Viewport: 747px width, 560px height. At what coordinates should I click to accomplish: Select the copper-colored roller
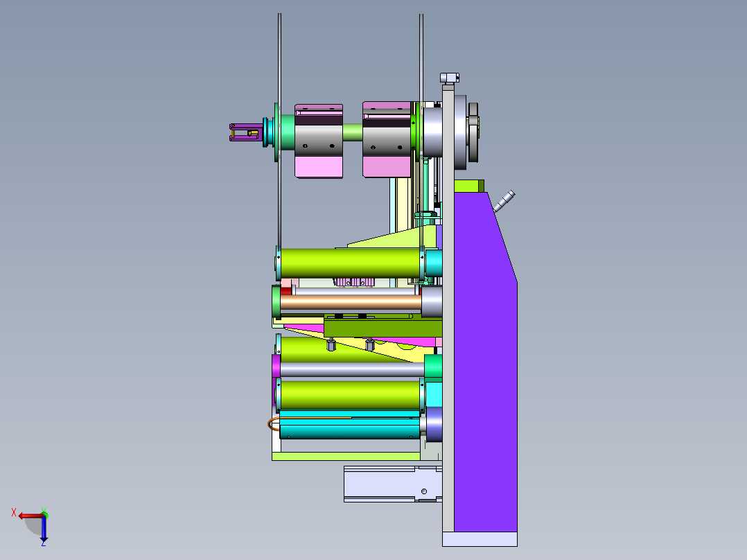(x=350, y=302)
